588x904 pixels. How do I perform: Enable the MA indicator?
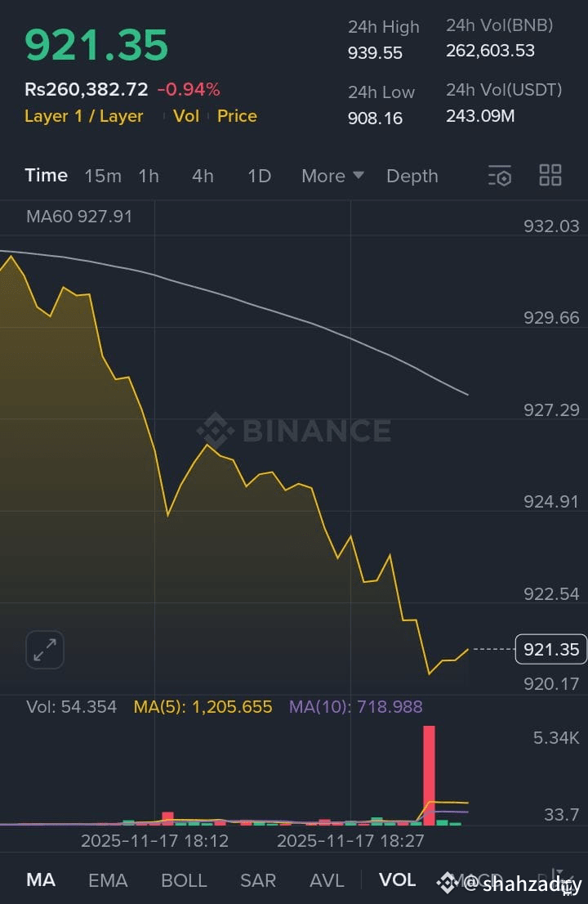tap(41, 879)
